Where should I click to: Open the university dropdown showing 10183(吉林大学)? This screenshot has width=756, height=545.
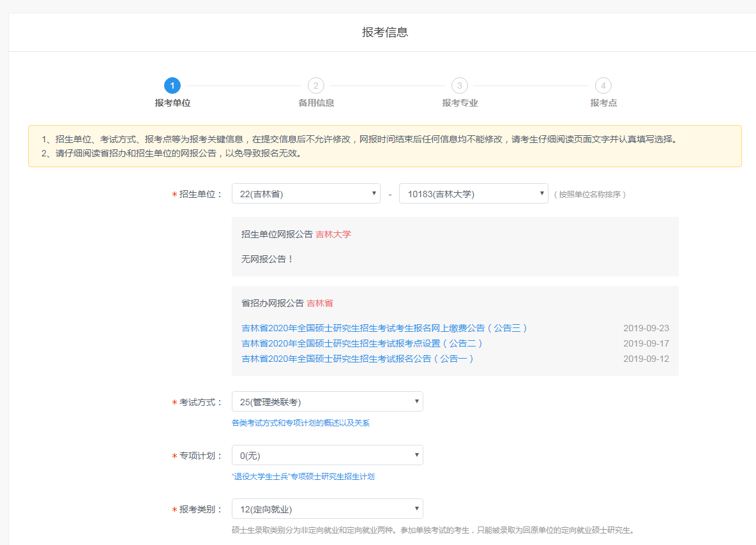pyautogui.click(x=473, y=193)
